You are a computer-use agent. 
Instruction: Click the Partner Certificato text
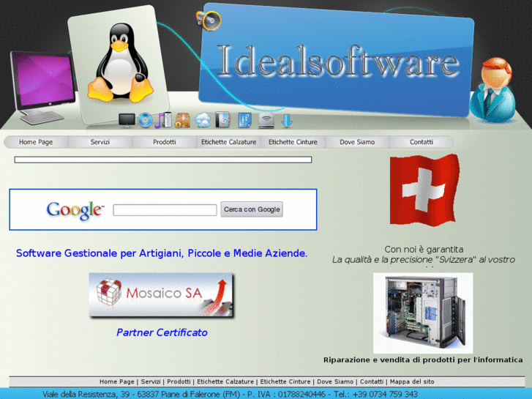162,332
